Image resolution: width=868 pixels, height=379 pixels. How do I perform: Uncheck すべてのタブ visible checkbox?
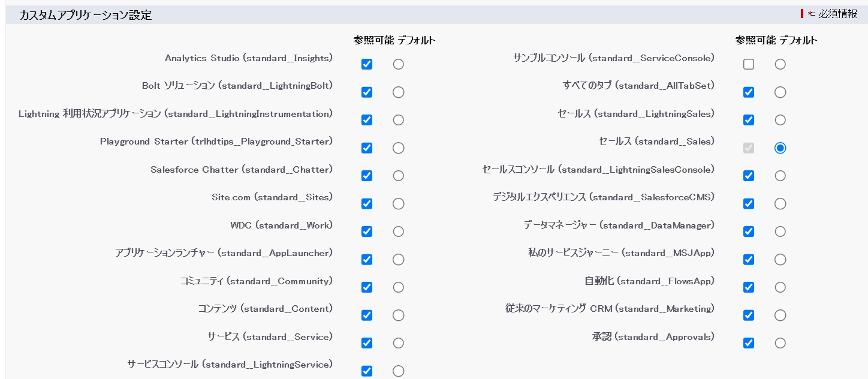click(749, 92)
